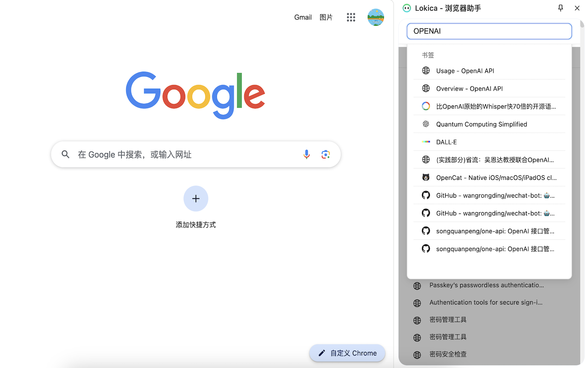Click the Google logo

point(196,95)
